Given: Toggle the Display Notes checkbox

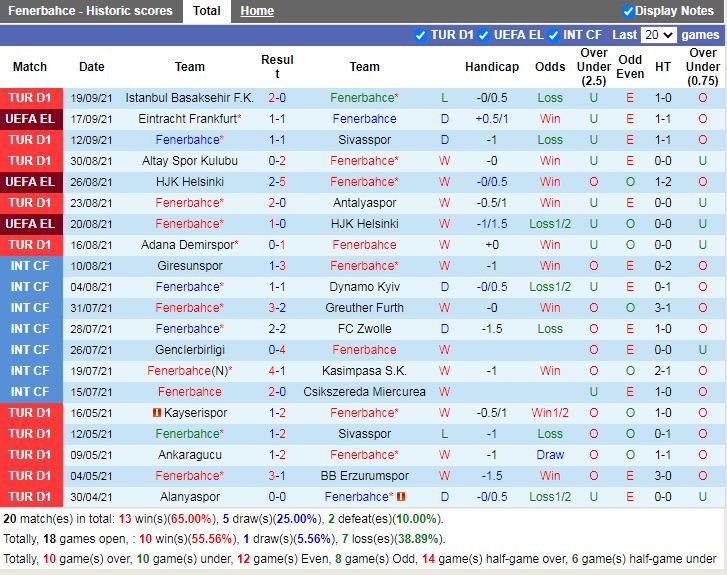Looking at the screenshot, I should click(x=628, y=11).
